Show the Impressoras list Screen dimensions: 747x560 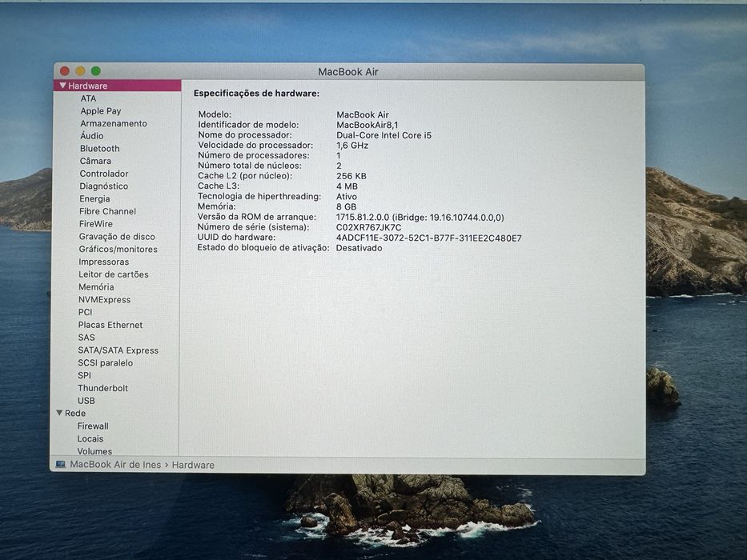(103, 262)
